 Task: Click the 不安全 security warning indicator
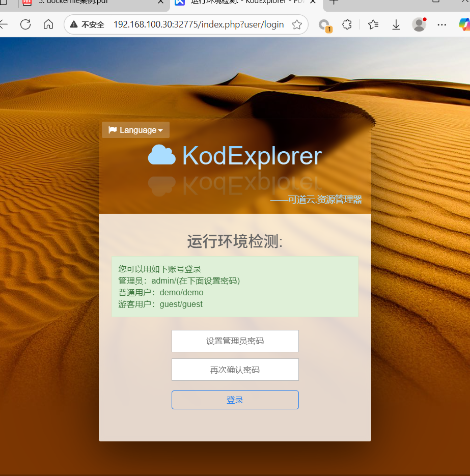[87, 24]
